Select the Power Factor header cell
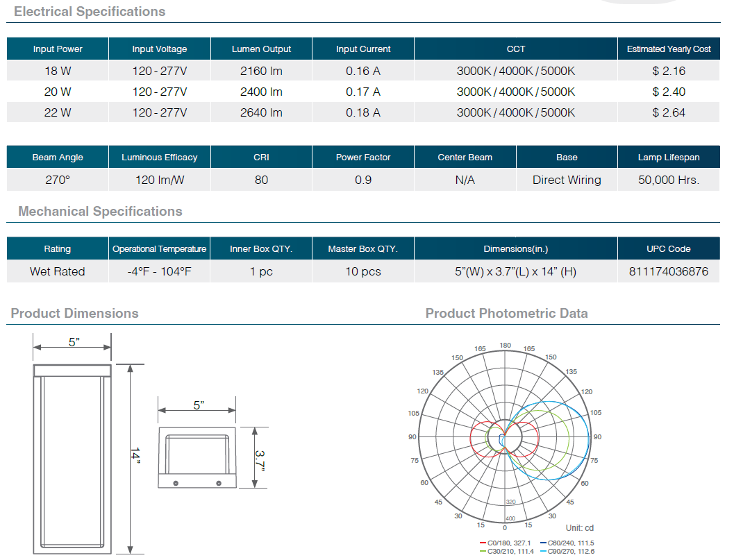The image size is (734, 560). [x=363, y=158]
